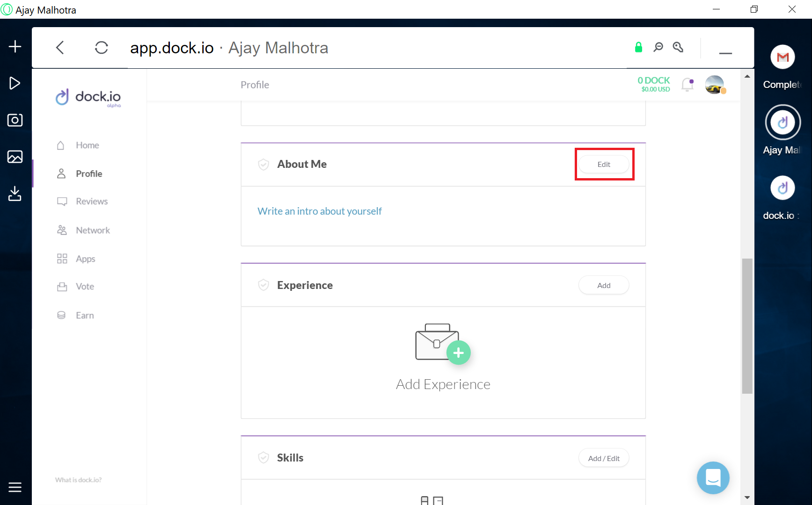Image resolution: width=812 pixels, height=505 pixels.
Task: Click the green plus Add Experience icon
Action: (x=458, y=353)
